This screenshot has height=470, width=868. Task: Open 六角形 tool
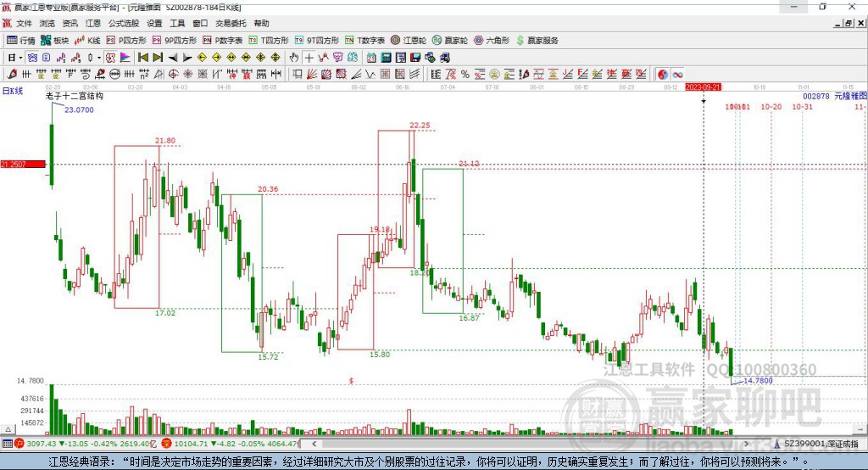tap(492, 41)
